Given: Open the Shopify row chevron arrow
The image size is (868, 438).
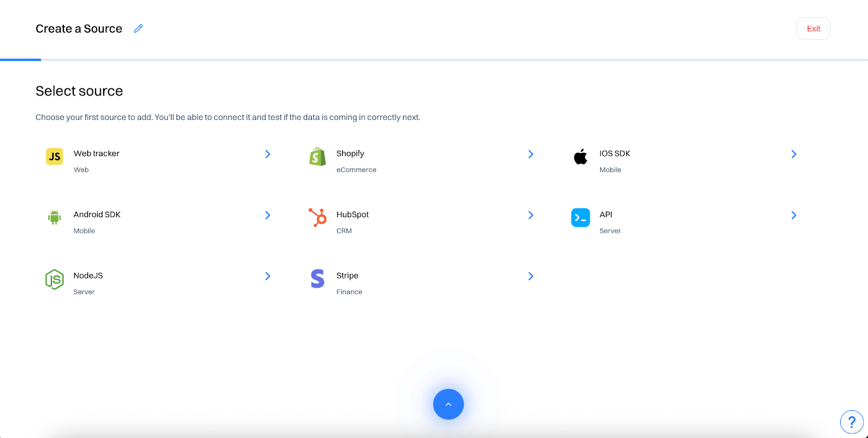Looking at the screenshot, I should click(531, 154).
